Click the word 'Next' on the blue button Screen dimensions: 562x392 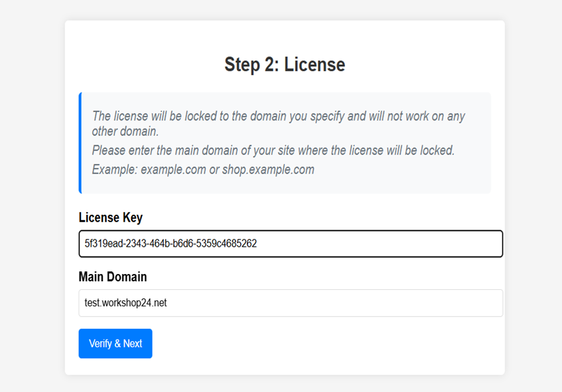pos(133,344)
